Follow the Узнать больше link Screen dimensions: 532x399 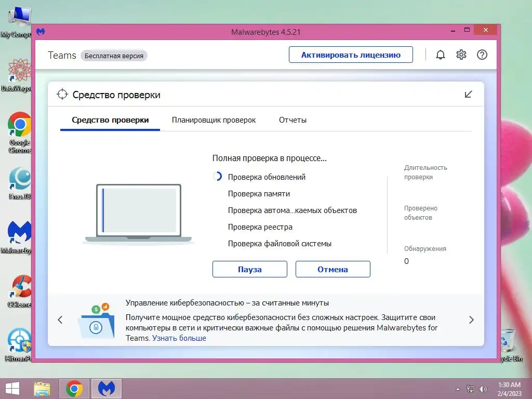click(x=179, y=338)
